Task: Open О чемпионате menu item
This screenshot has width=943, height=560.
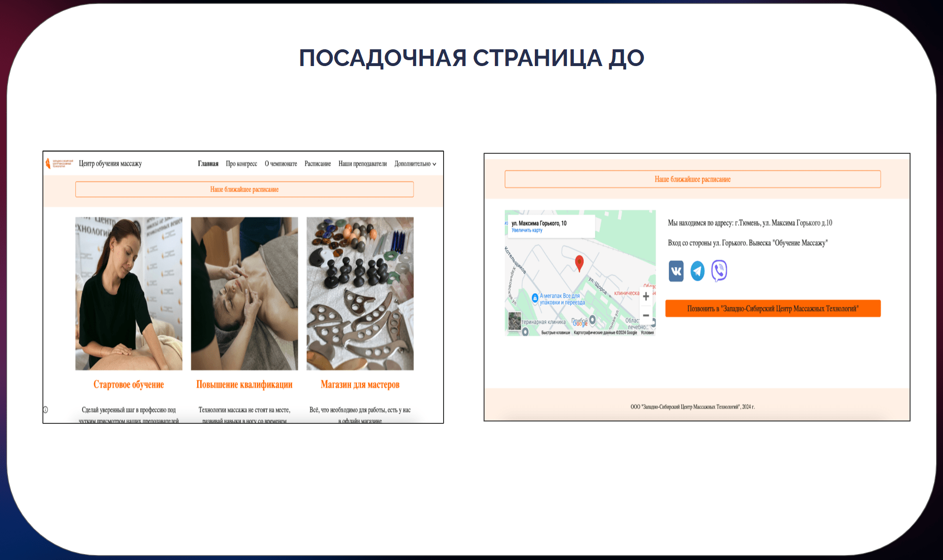Action: tap(281, 164)
